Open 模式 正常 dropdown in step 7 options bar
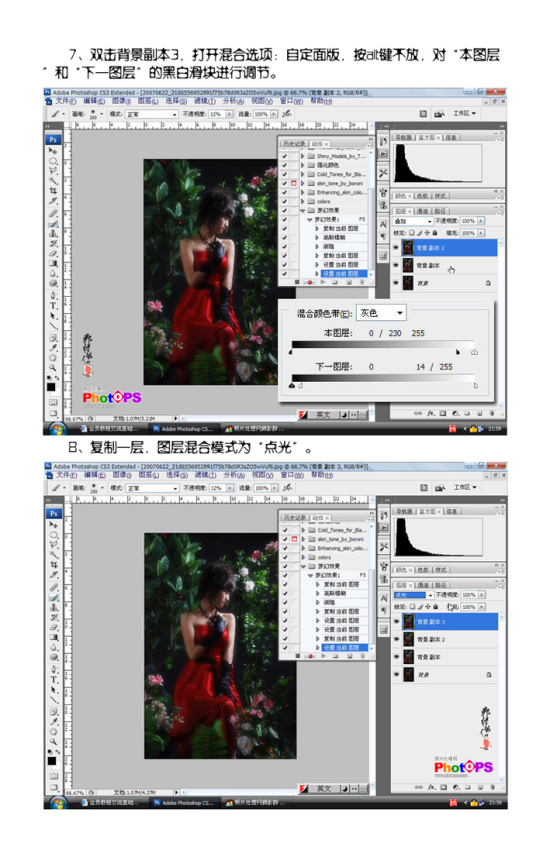Viewport: 550px width, 857px height. pyautogui.click(x=152, y=114)
